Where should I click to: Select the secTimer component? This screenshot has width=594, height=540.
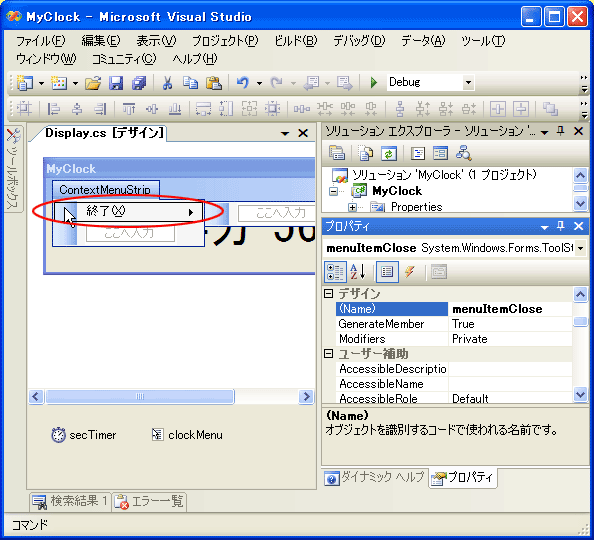tap(84, 435)
